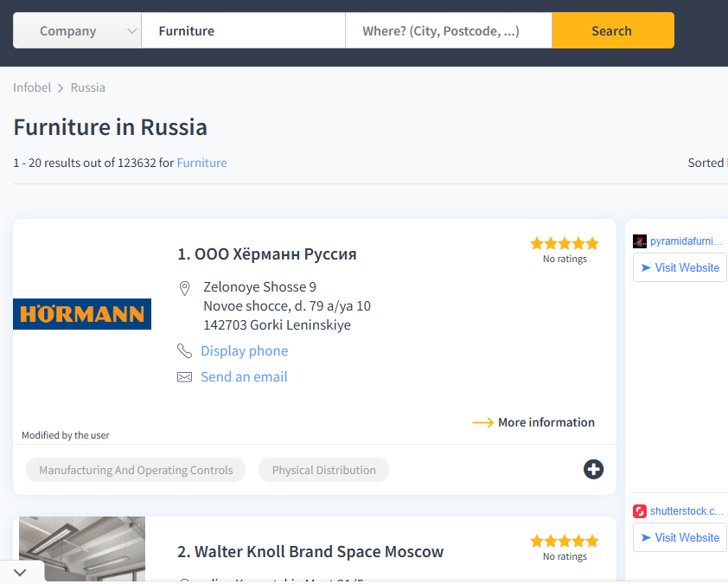Open the Hörmann company logo
This screenshot has height=584, width=728.
point(82,314)
